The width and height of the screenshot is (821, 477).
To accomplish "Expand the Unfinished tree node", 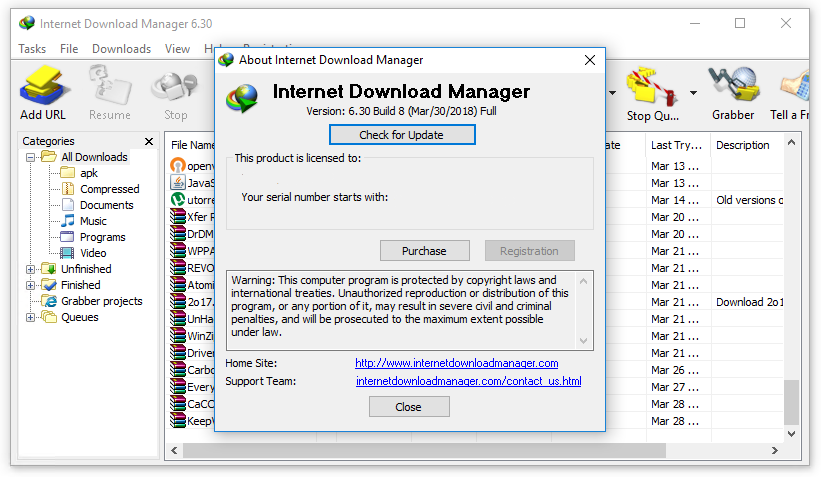I will (x=30, y=269).
